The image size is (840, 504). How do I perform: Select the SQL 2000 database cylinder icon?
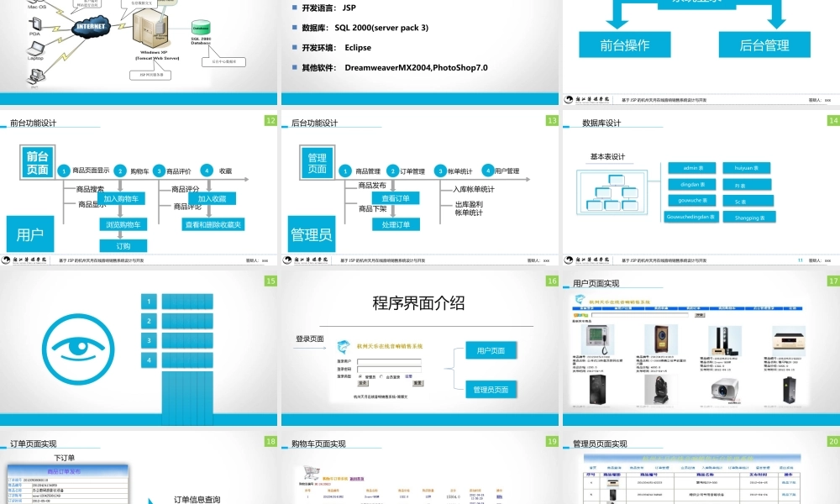coord(201,27)
